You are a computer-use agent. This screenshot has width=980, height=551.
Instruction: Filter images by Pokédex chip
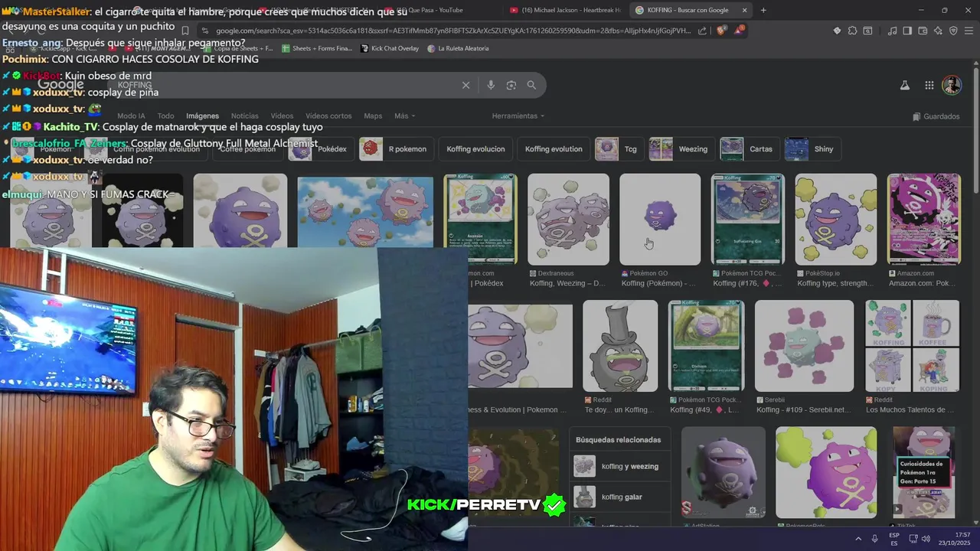pos(321,149)
